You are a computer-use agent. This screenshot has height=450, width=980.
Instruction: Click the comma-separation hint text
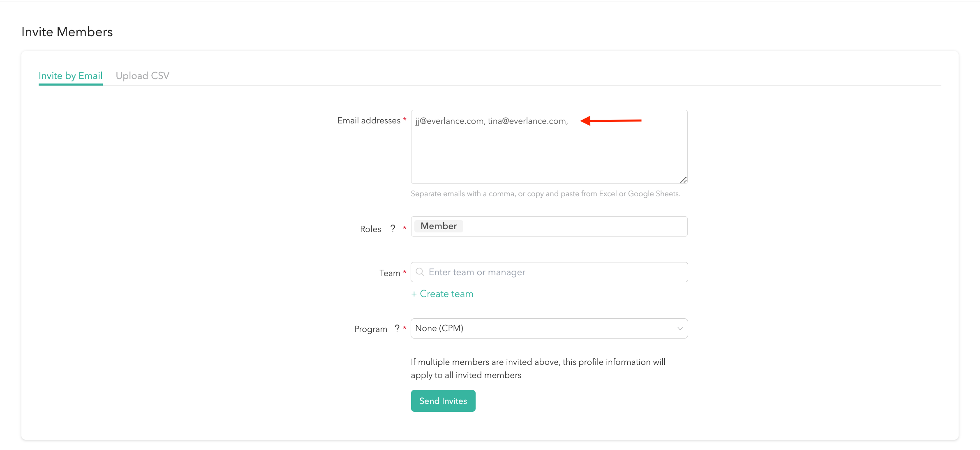click(545, 194)
